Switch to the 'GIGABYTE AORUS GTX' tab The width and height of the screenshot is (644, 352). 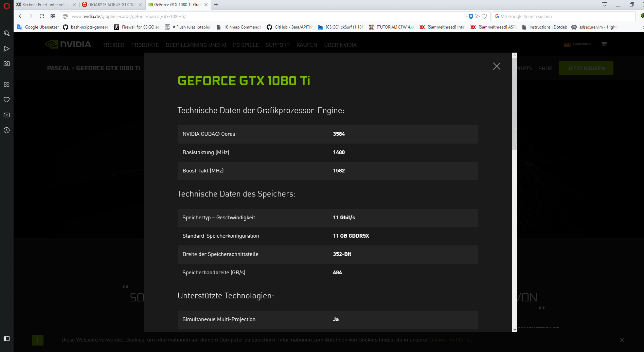pos(112,5)
